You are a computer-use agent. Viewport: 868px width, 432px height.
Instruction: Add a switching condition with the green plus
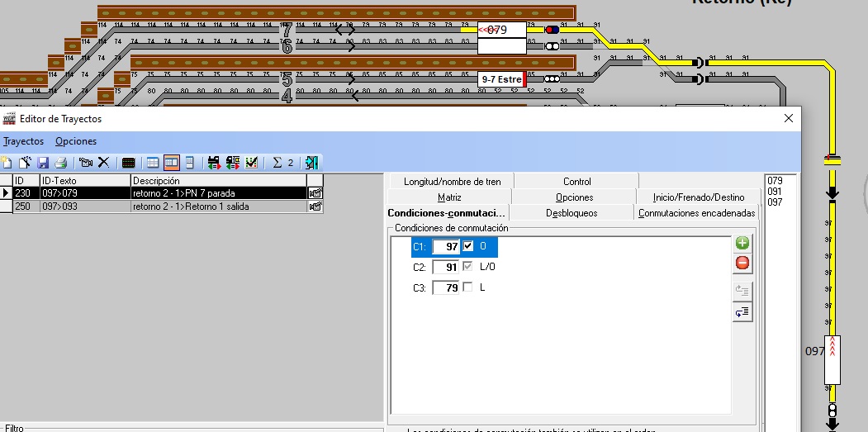pyautogui.click(x=742, y=243)
